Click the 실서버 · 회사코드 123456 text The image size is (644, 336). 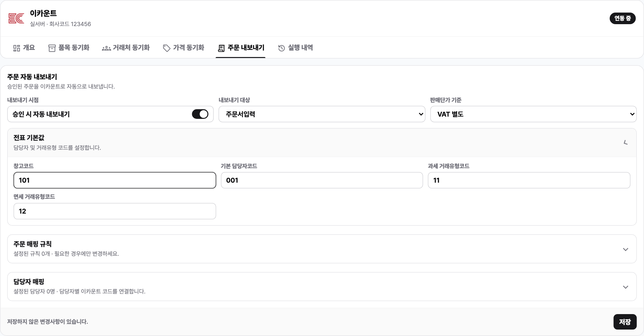click(x=60, y=24)
